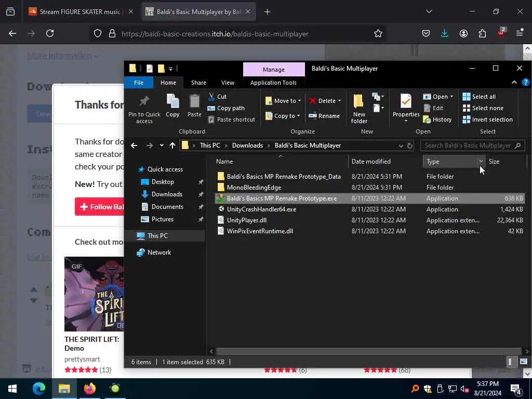
Task: Open file History
Action: pyautogui.click(x=437, y=119)
